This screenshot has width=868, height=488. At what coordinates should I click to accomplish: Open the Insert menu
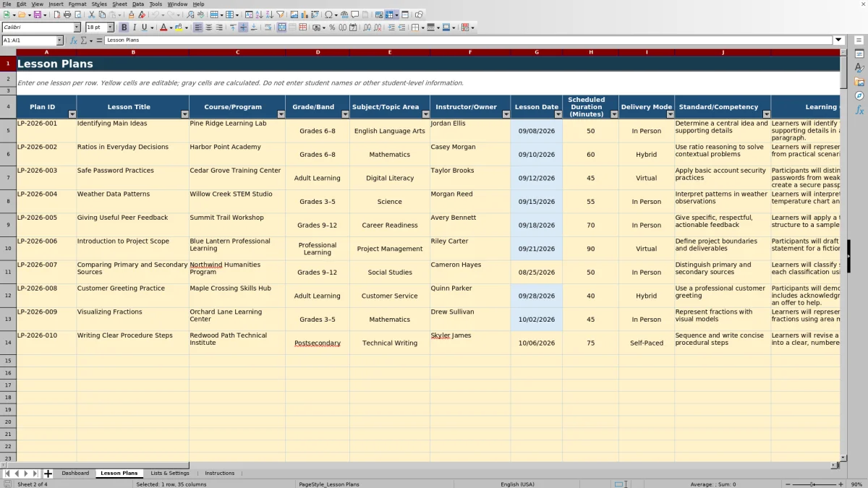pos(56,4)
